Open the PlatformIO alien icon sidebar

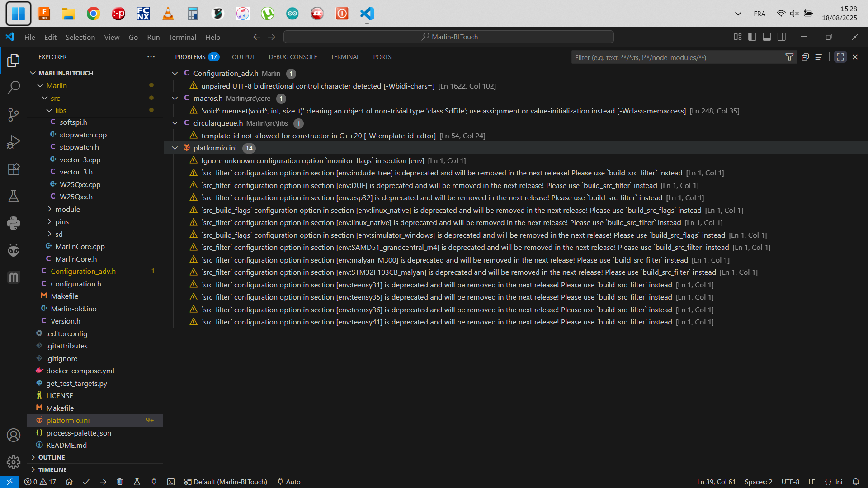click(x=14, y=250)
